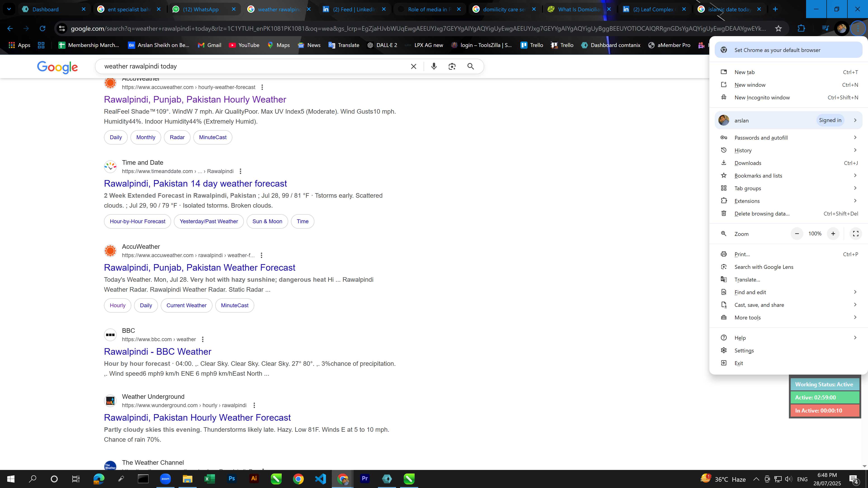Open the Windows Start menu
The image size is (868, 488).
pos(10,479)
